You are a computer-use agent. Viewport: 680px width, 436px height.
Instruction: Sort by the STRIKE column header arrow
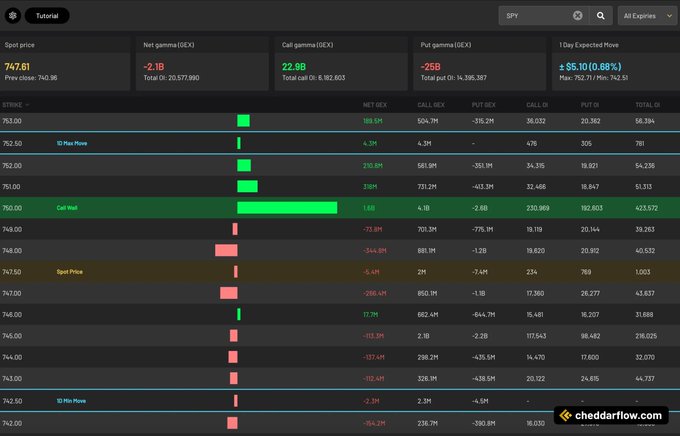coord(27,105)
